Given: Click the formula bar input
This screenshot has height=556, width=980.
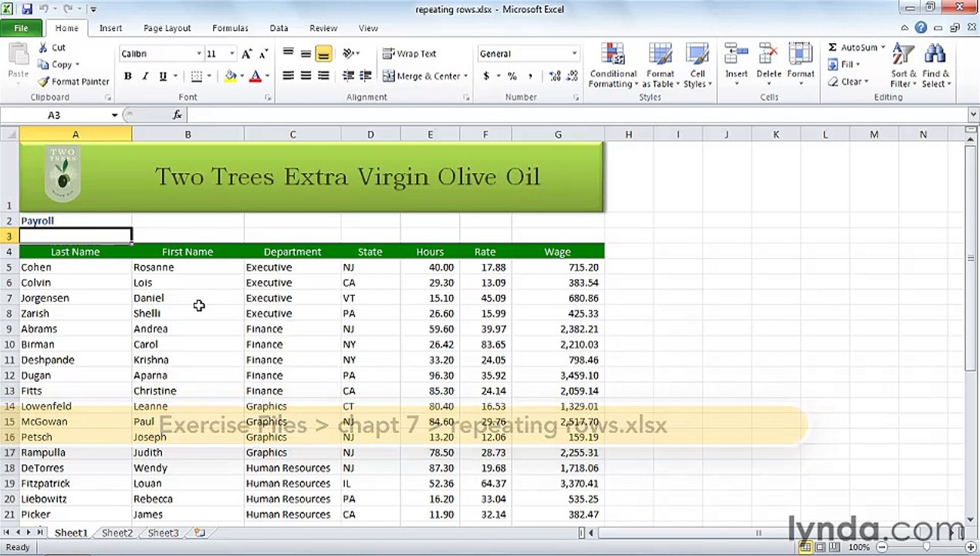Looking at the screenshot, I should point(576,115).
